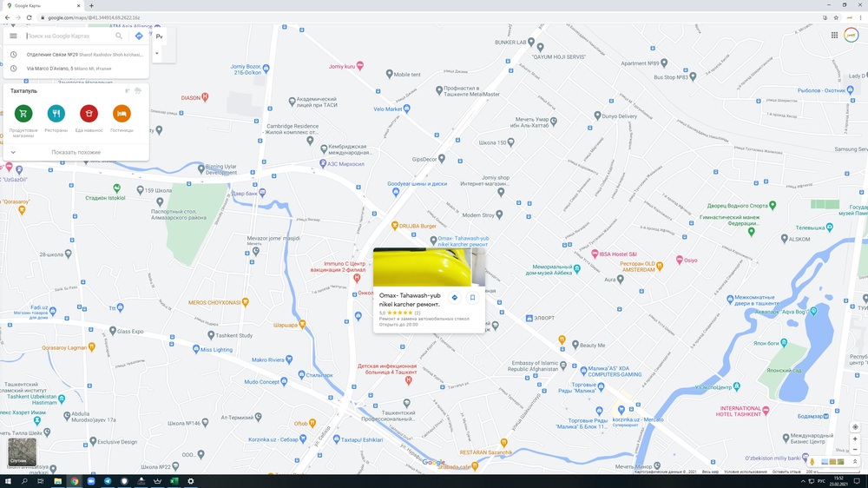This screenshot has height=488, width=868.
Task: Center the map on my location
Action: 855,426
